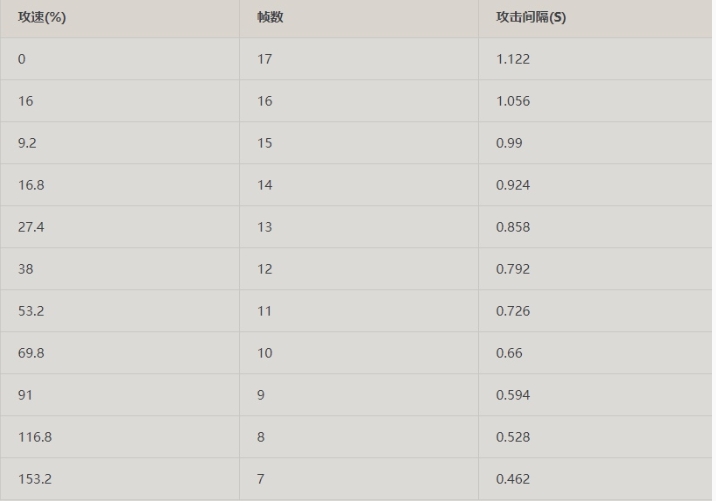Select the attack interval cell 1.122
The image size is (716, 501).
[x=513, y=59]
